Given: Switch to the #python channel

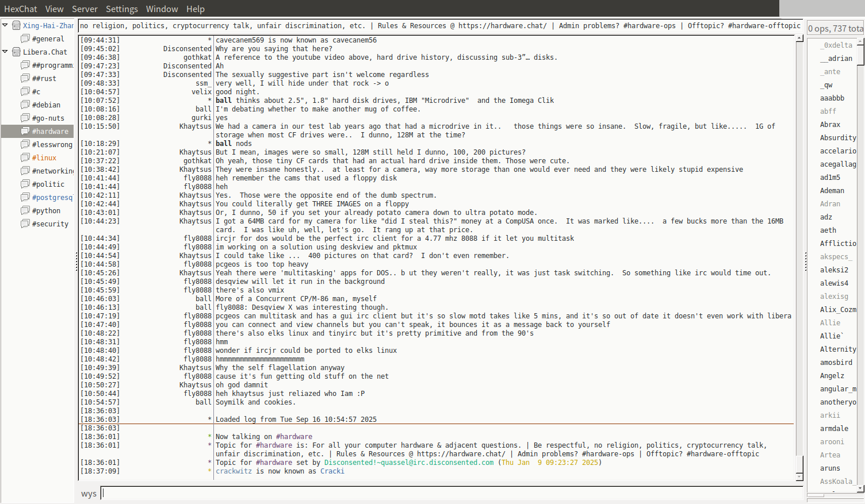Looking at the screenshot, I should coord(46,211).
